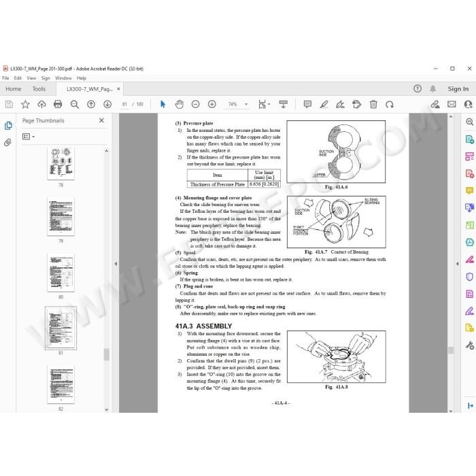Zoom out with minus icon

coord(196,105)
